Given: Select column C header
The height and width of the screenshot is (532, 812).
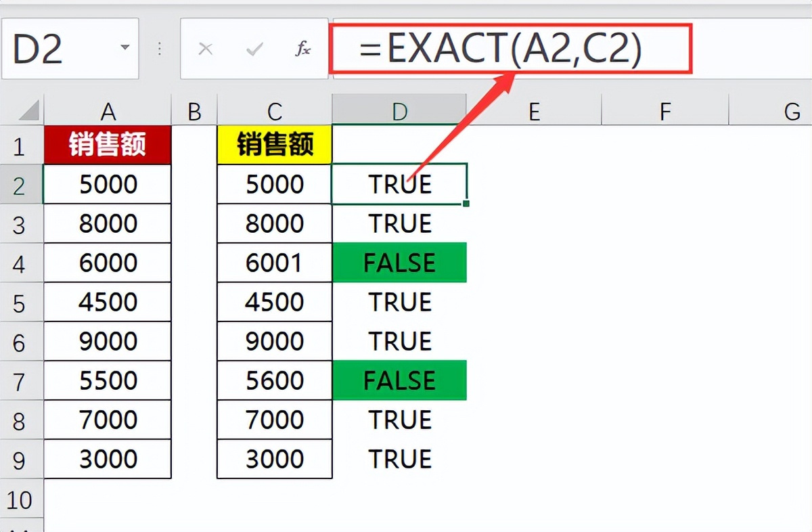Looking at the screenshot, I should pos(275,110).
